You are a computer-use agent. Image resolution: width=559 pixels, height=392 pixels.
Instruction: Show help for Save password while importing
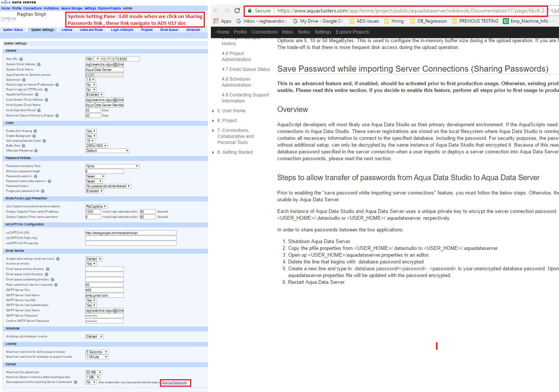tap(75, 382)
